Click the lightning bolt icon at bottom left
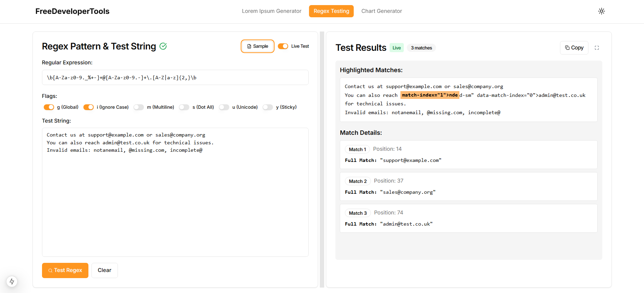The image size is (644, 293). [12, 281]
